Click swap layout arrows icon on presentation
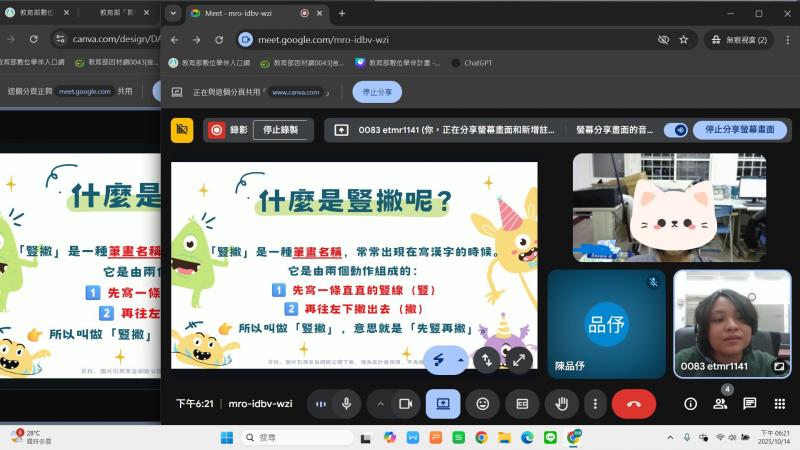This screenshot has width=800, height=450. pos(487,360)
